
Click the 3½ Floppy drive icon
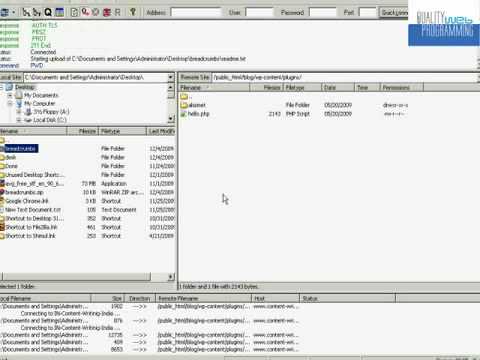point(28,112)
